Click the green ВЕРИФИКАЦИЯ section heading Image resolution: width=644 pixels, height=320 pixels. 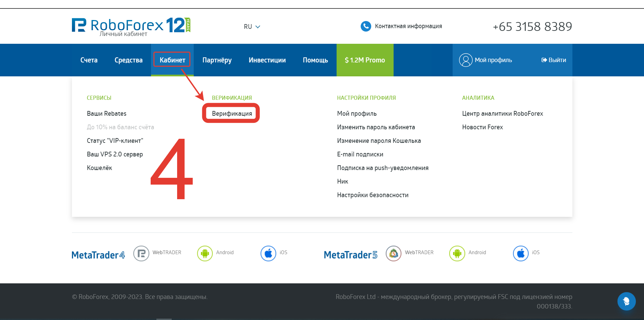click(232, 98)
